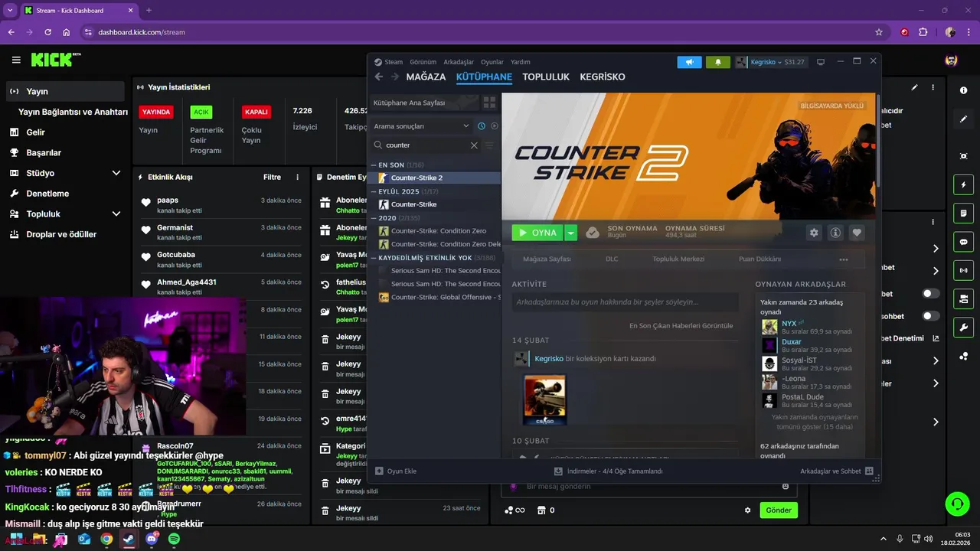The image size is (980, 551).
Task: Click the activity comment input field
Action: (625, 302)
